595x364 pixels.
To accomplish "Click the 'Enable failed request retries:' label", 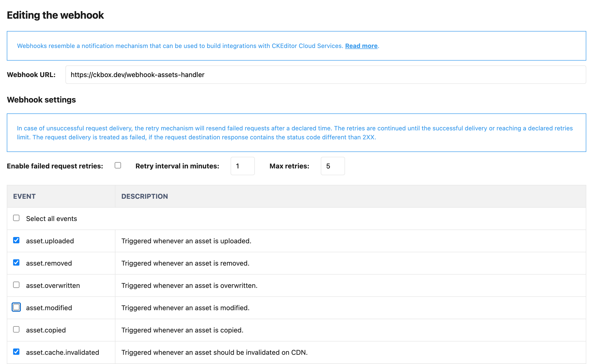I will pos(55,166).
